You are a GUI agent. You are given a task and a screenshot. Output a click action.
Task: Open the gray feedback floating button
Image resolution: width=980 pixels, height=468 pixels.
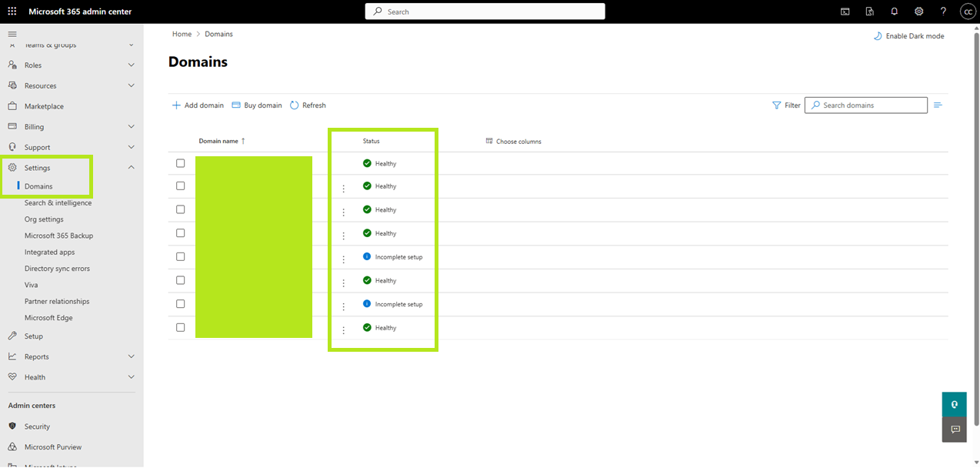coord(954,430)
